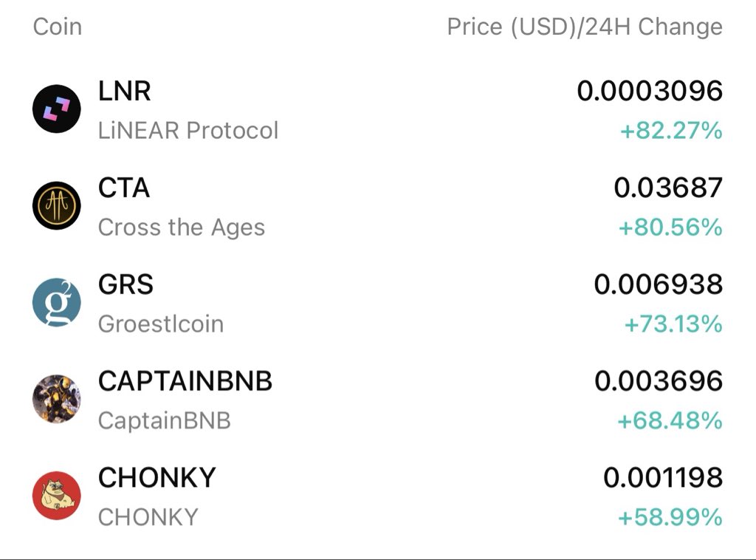Click the CAPTAINBNB coin avatar icon
Image resolution: width=756 pixels, height=560 pixels.
coord(56,399)
